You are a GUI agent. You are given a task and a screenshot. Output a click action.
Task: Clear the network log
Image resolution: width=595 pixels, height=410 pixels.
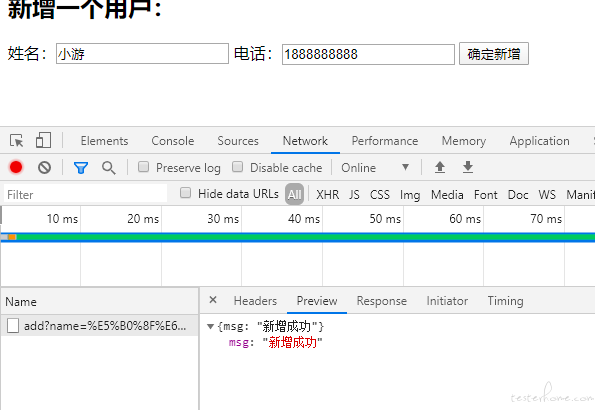[x=44, y=167]
